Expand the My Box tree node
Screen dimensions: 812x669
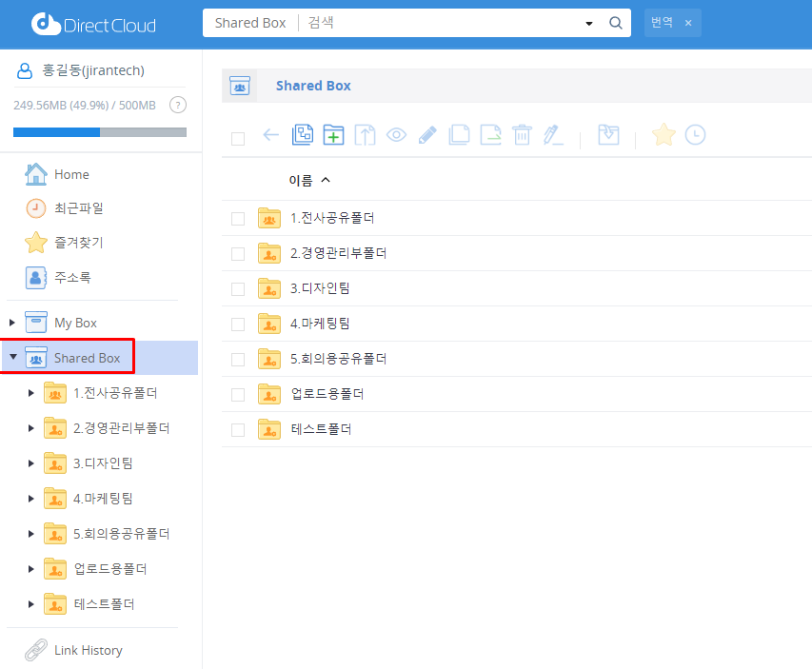tap(12, 323)
